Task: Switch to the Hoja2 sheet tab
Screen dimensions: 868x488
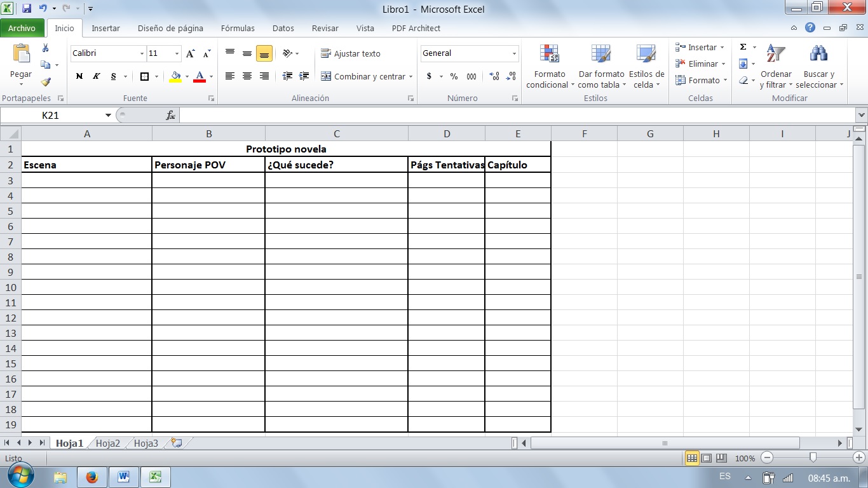Action: point(108,444)
